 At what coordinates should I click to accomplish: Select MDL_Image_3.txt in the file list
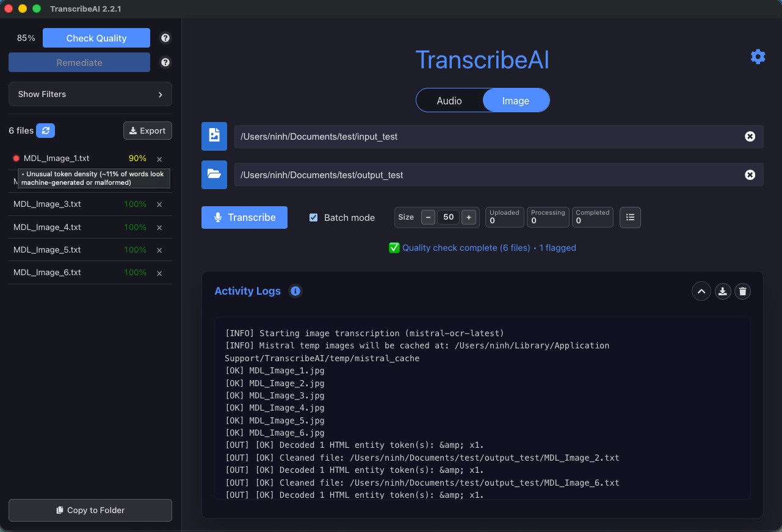tap(47, 204)
